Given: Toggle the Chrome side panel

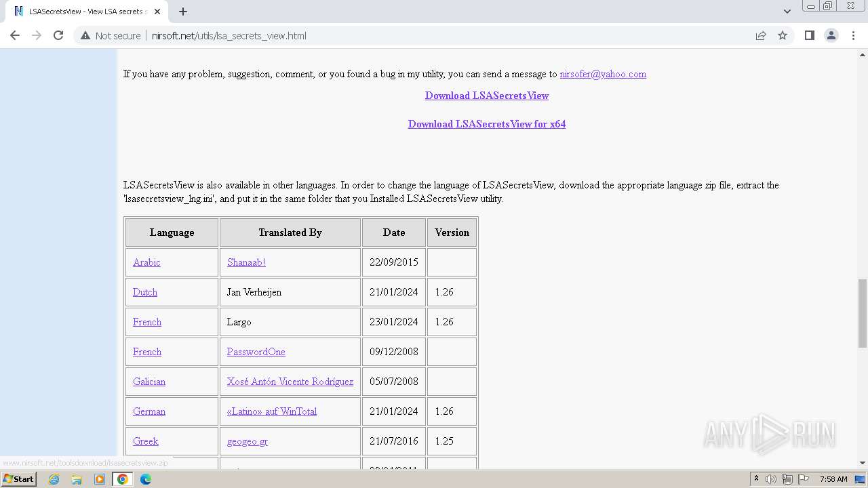Looking at the screenshot, I should click(809, 35).
